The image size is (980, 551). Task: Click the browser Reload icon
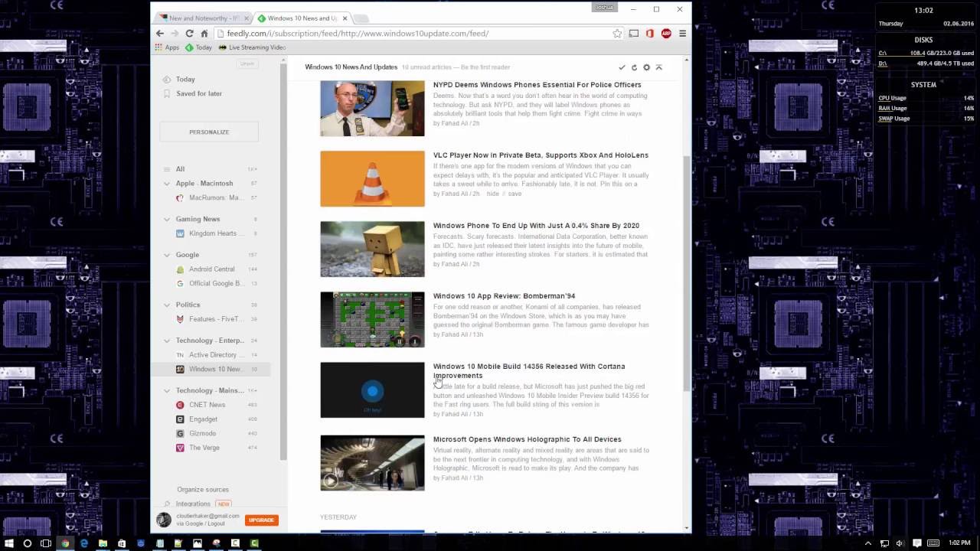189,34
